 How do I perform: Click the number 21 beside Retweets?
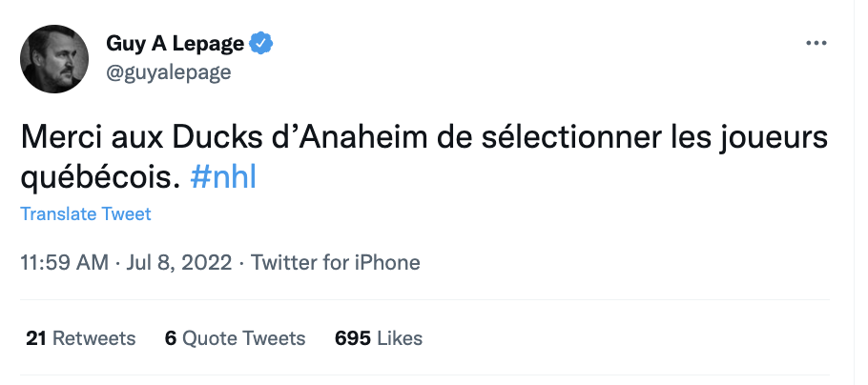click(36, 338)
